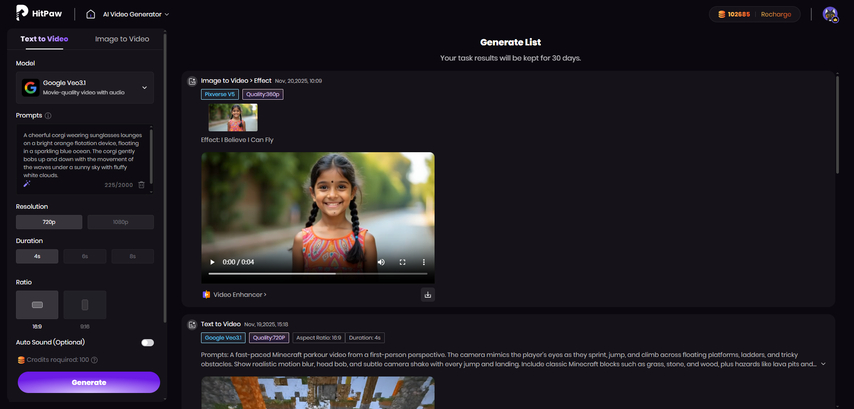Click the magic wand prompt enhance icon

[x=27, y=184]
